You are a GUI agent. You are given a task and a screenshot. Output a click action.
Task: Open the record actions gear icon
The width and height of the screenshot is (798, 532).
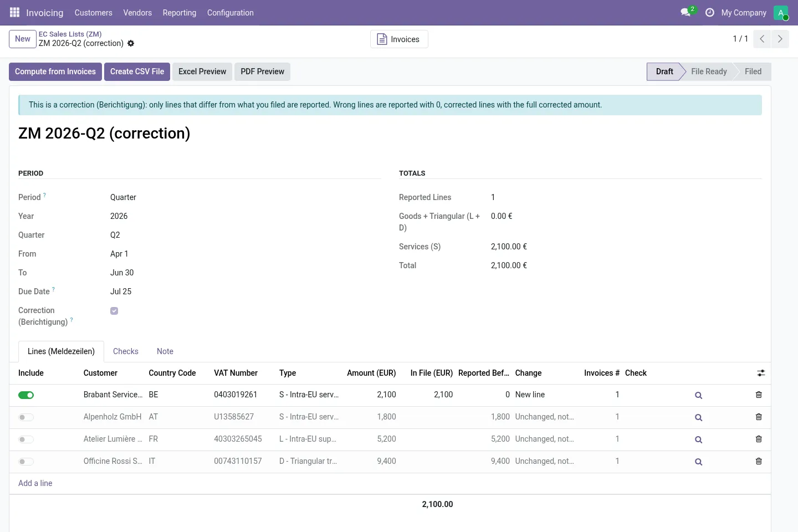click(131, 43)
